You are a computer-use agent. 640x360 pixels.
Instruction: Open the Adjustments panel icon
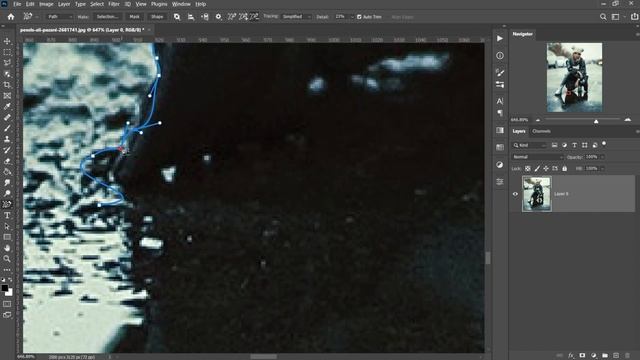500,165
